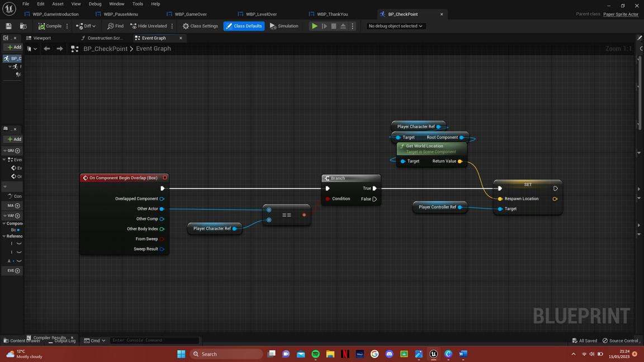Click the Other Actor output pin

point(162,209)
